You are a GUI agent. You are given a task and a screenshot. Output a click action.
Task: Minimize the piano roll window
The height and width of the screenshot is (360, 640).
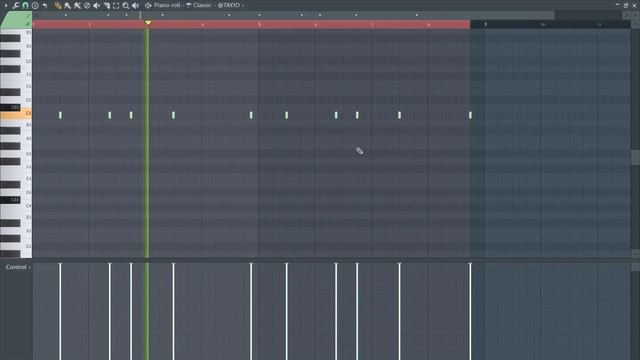tap(617, 5)
